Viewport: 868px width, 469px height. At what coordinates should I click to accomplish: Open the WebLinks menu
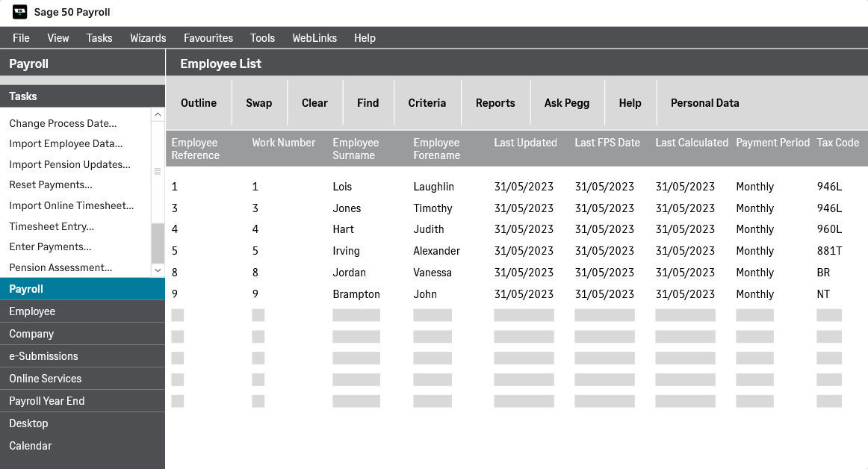click(314, 37)
